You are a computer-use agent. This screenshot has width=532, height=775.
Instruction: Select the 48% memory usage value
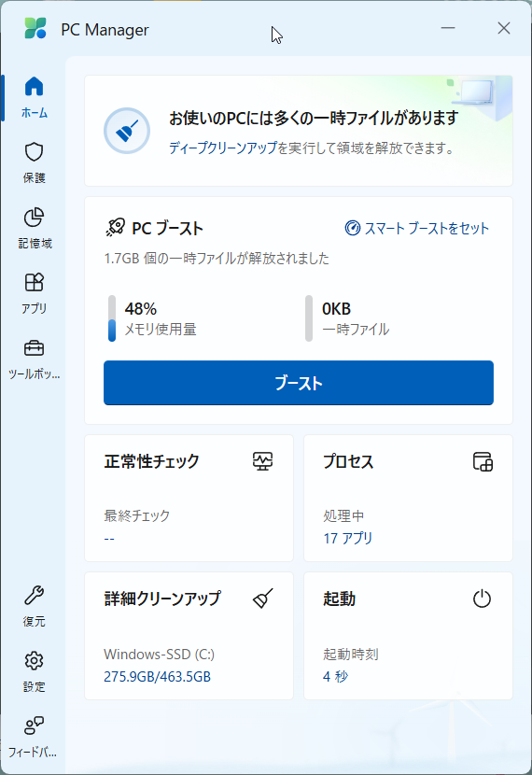coord(141,309)
